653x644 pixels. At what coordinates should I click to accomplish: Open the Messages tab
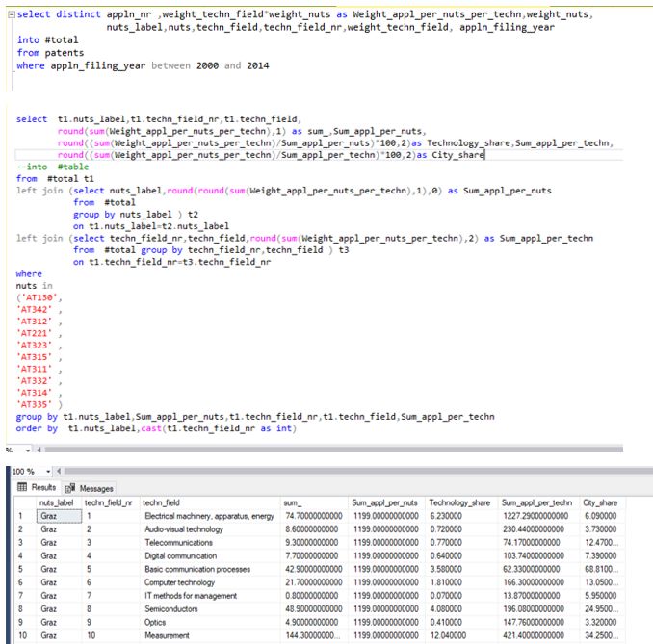point(95,488)
